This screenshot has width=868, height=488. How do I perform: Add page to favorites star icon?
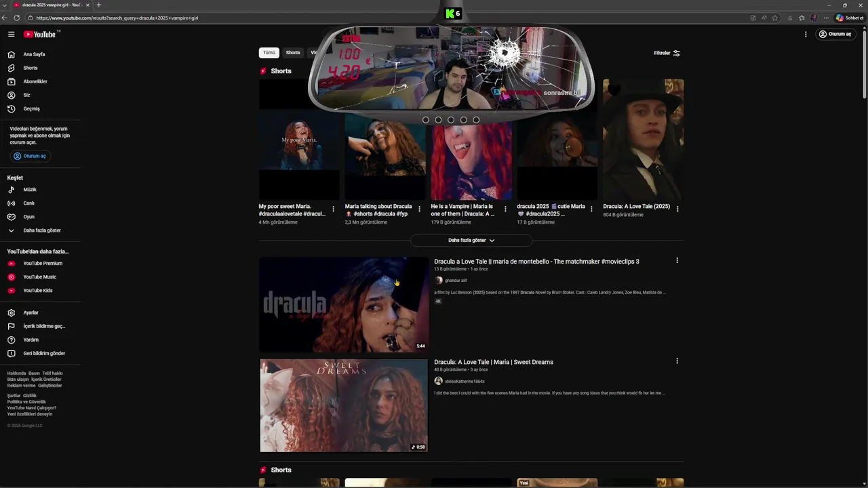coord(775,18)
